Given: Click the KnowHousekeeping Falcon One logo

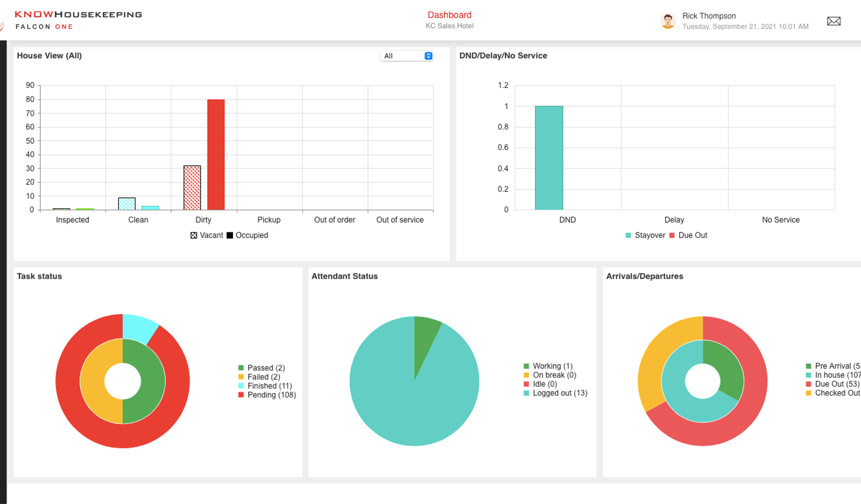Looking at the screenshot, I should [78, 20].
